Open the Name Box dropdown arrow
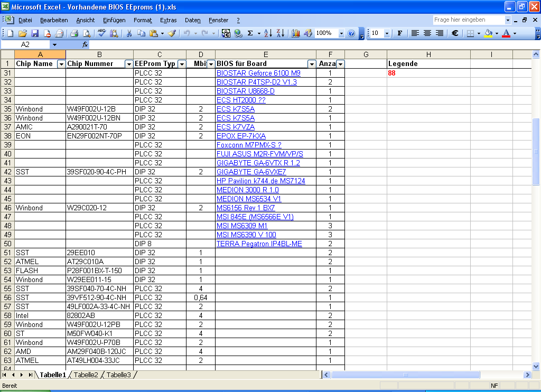The image size is (541, 392). tap(54, 44)
